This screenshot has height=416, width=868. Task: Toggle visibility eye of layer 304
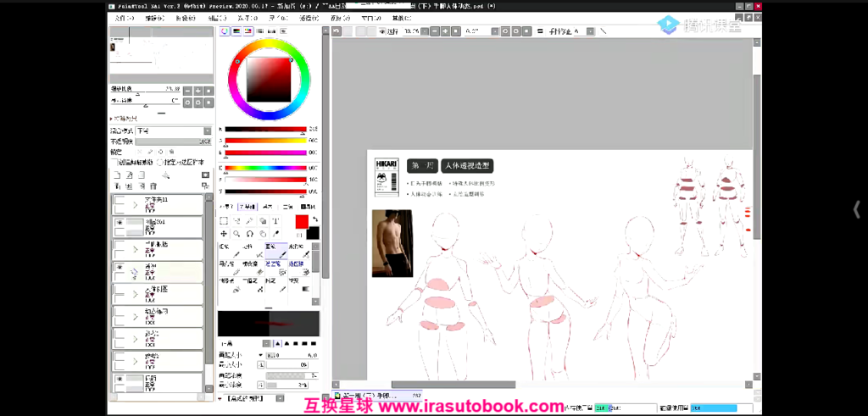[119, 222]
